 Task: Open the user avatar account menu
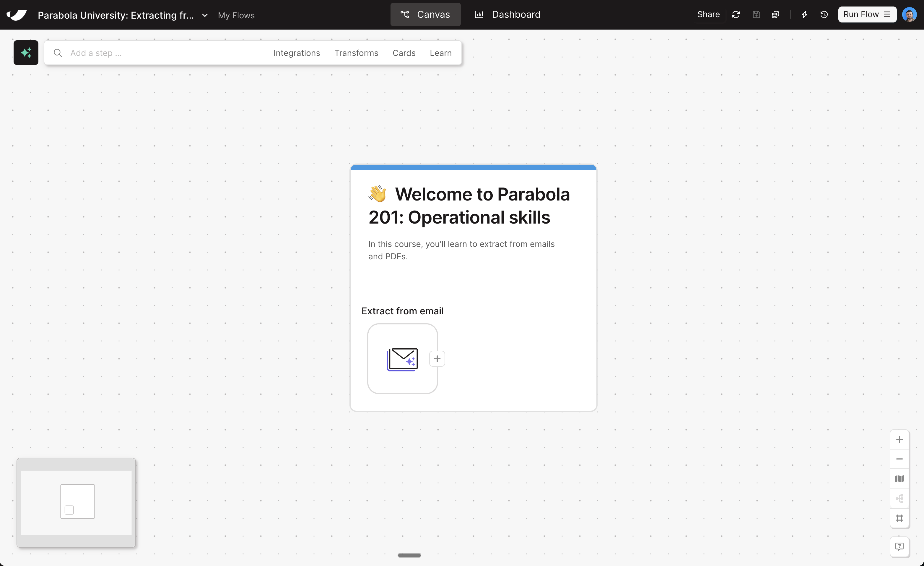[x=909, y=15]
